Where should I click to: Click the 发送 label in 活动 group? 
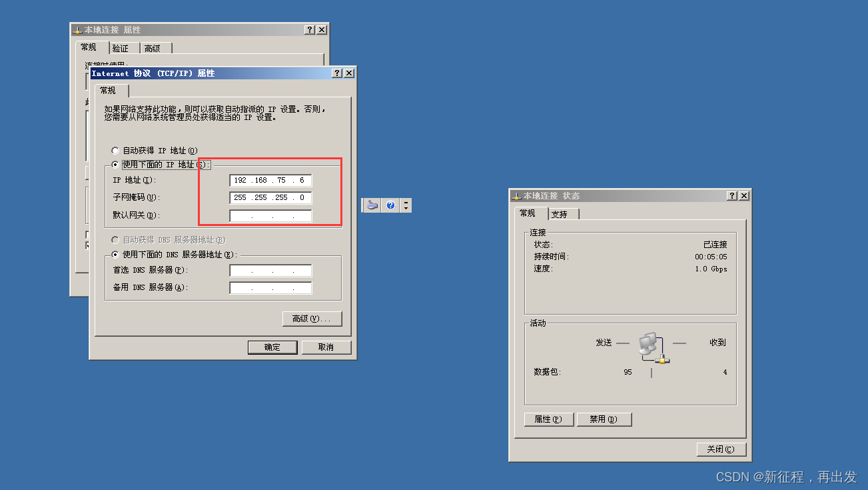pos(604,342)
